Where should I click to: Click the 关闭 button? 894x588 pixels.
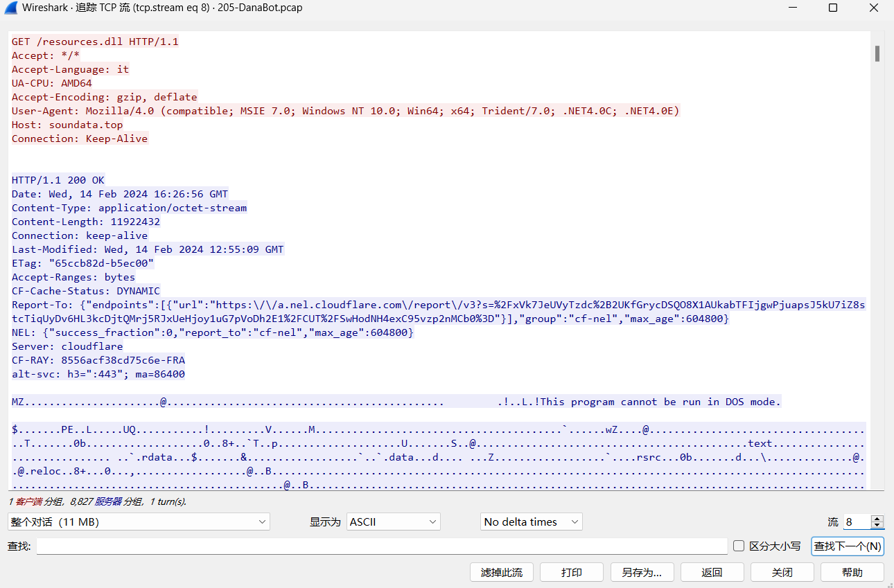pyautogui.click(x=782, y=572)
